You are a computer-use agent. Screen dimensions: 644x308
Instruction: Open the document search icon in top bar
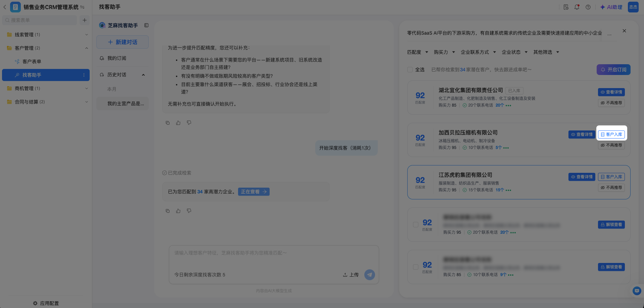(566, 7)
